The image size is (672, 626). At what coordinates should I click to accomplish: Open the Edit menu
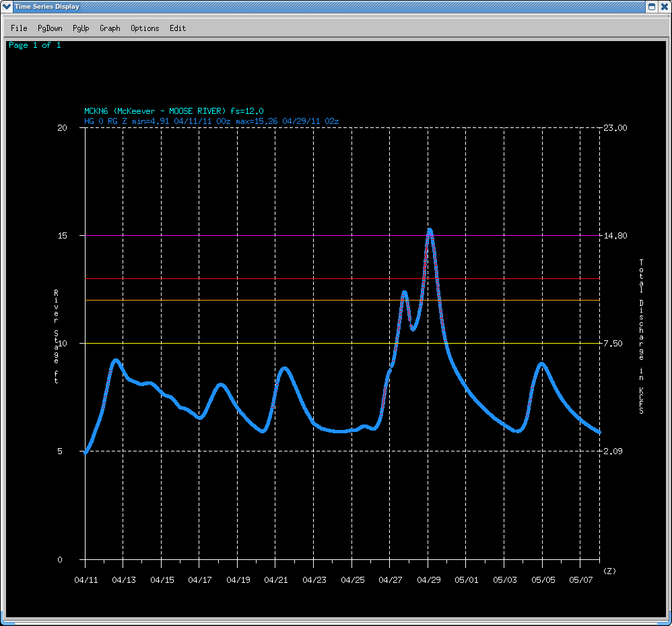tap(178, 28)
